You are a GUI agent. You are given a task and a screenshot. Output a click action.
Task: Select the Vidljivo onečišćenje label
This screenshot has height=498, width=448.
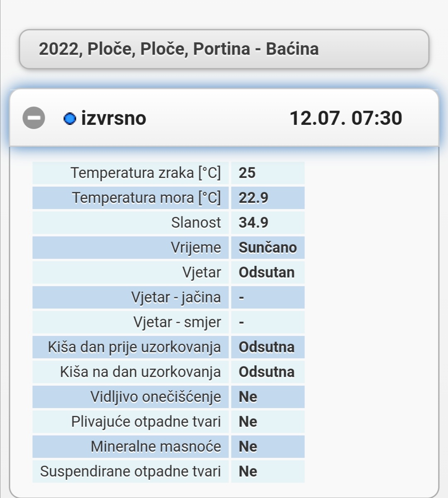(156, 397)
